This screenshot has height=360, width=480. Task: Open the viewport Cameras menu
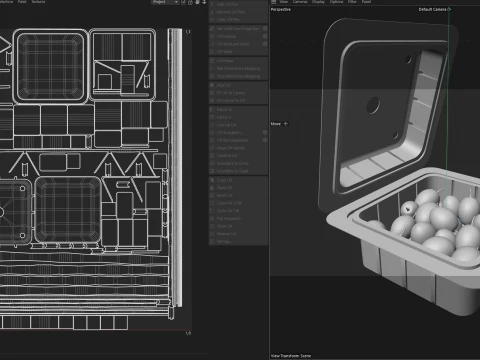point(300,2)
